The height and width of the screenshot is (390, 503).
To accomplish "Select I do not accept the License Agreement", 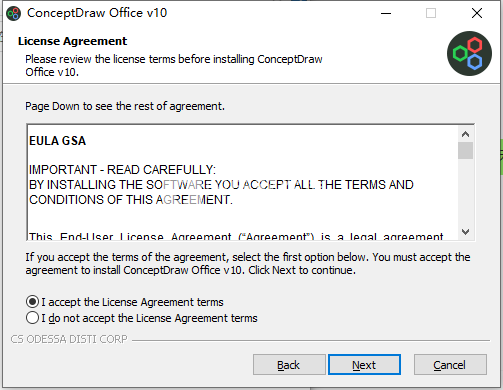I will 142,318.
